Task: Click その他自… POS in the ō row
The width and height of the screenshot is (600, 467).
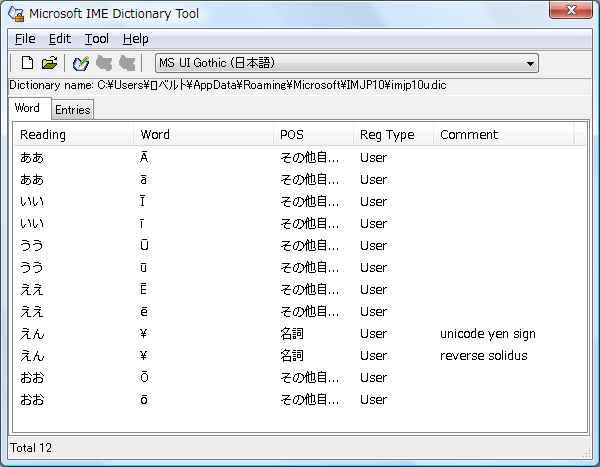Action: coord(310,400)
